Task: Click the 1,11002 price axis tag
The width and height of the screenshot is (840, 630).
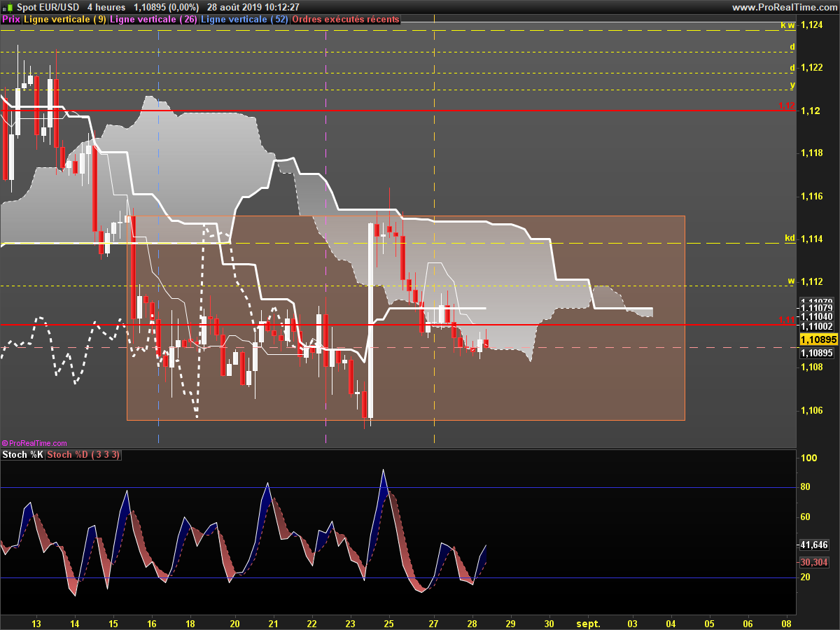Action: pos(816,326)
